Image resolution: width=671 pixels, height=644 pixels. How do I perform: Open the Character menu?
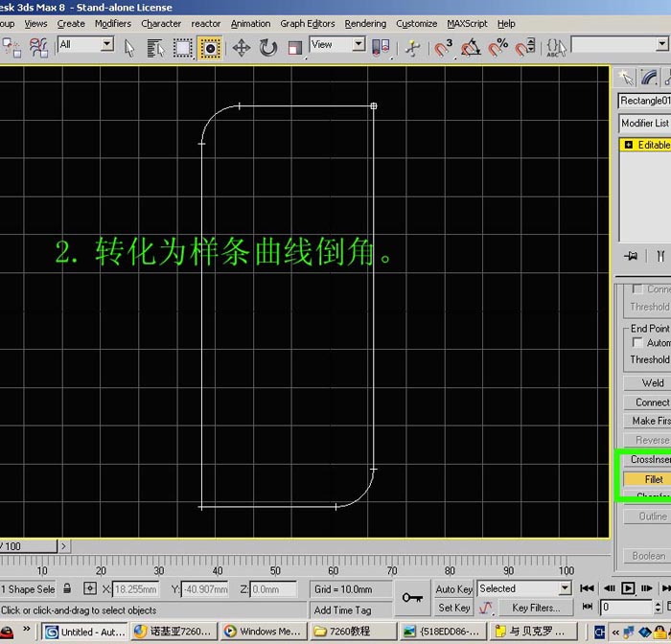coord(161,24)
